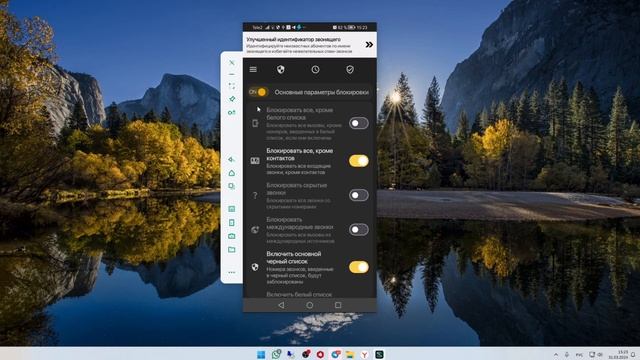The image size is (640, 360).
Task: Click the contacts card icon beside contacts option
Action: (x=255, y=161)
